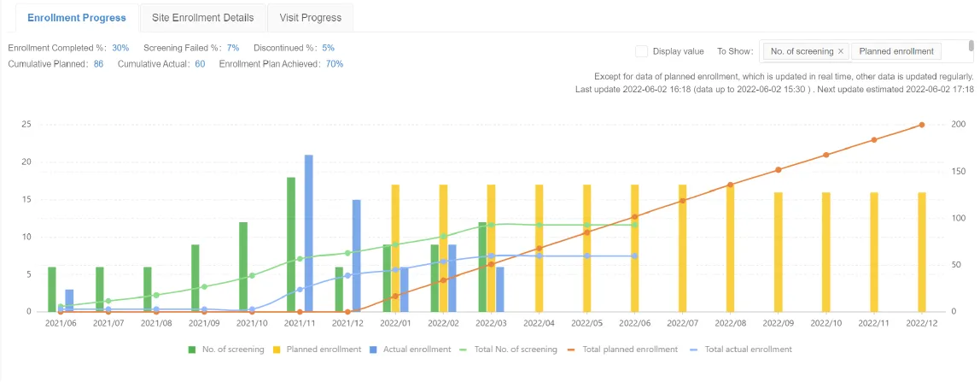Click the tall blue 2021/11 enrollment bar

click(309, 232)
